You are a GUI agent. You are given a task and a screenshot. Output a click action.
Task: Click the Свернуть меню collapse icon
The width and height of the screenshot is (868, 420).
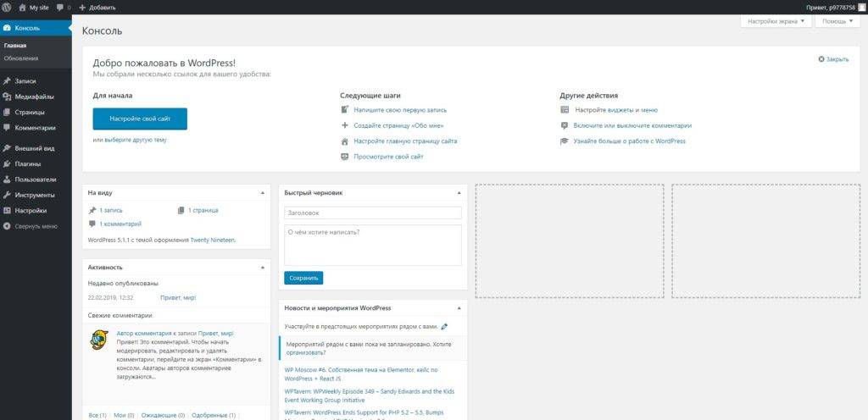pos(7,226)
